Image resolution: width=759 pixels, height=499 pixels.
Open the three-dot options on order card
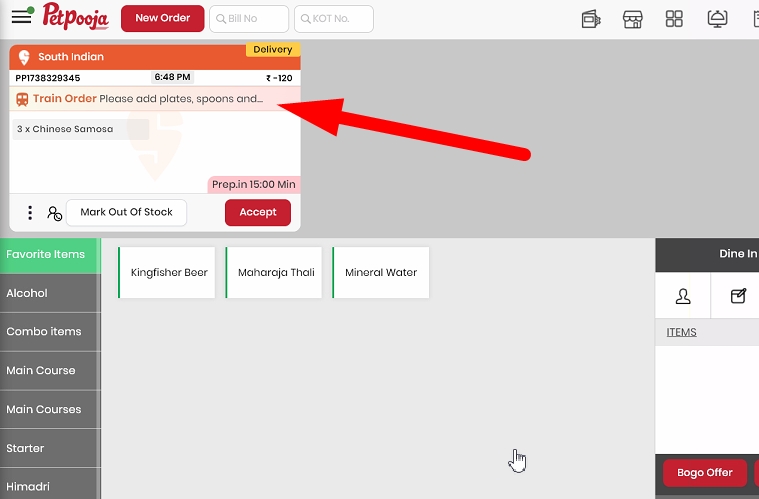(x=30, y=212)
